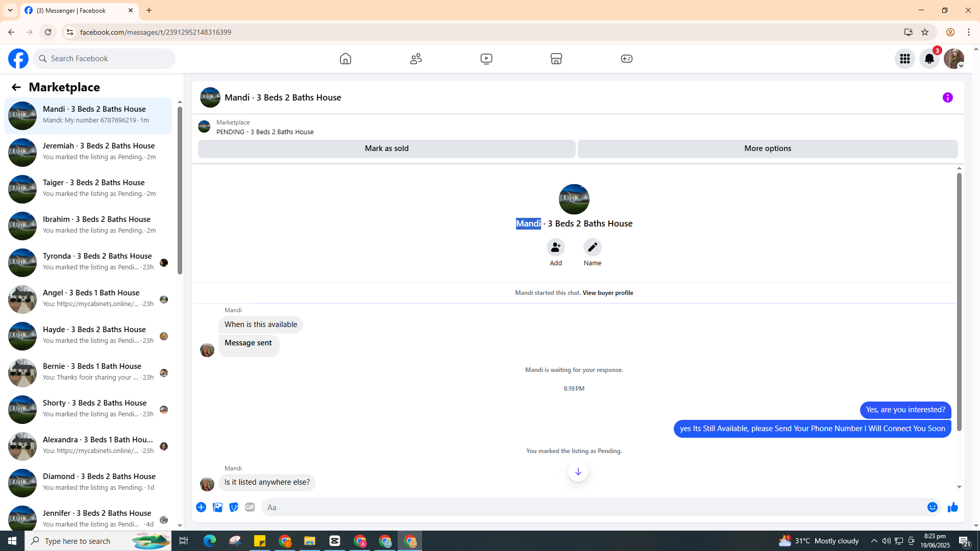
Task: Open conversation information icon
Action: pyautogui.click(x=948, y=97)
